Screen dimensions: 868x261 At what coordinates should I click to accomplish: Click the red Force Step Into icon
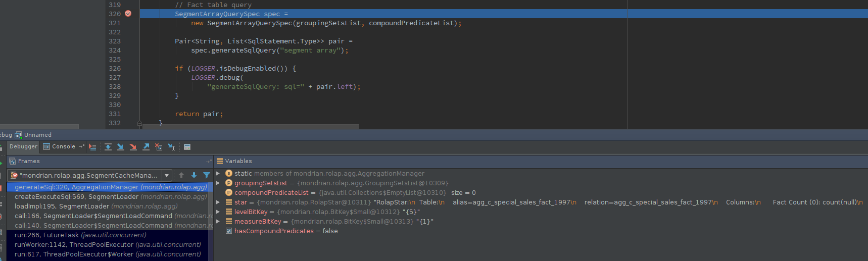(133, 147)
